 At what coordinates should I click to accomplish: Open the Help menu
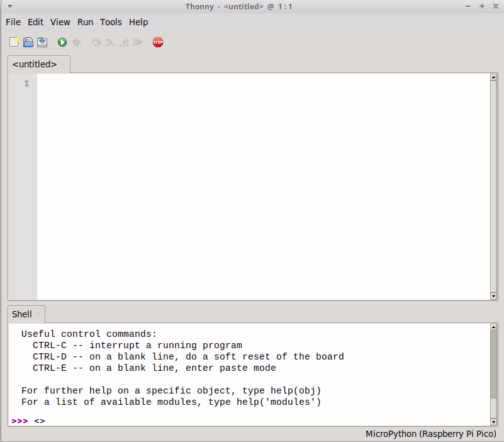138,22
